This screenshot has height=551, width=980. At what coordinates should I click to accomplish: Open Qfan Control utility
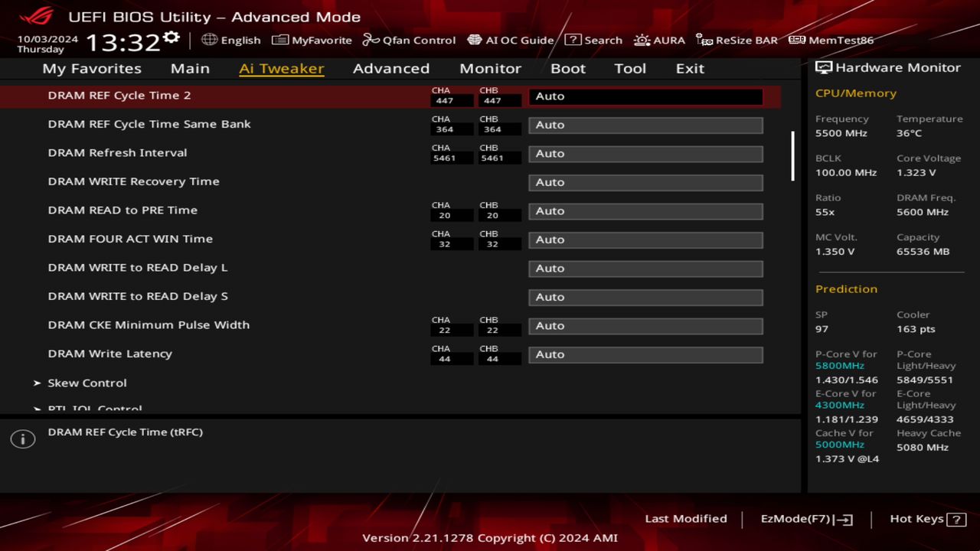click(x=410, y=40)
